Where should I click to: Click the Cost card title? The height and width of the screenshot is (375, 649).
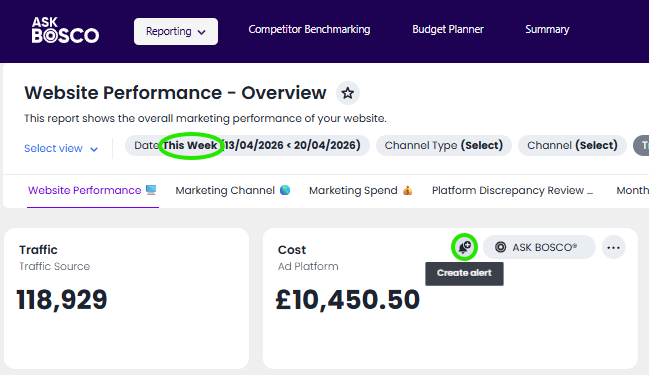pyautogui.click(x=292, y=250)
